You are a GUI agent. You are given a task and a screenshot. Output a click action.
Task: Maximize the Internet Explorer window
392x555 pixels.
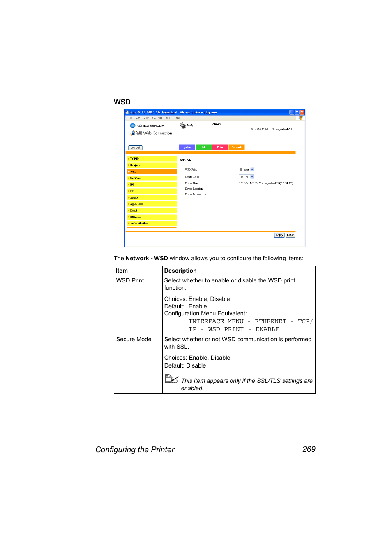pyautogui.click(x=297, y=112)
